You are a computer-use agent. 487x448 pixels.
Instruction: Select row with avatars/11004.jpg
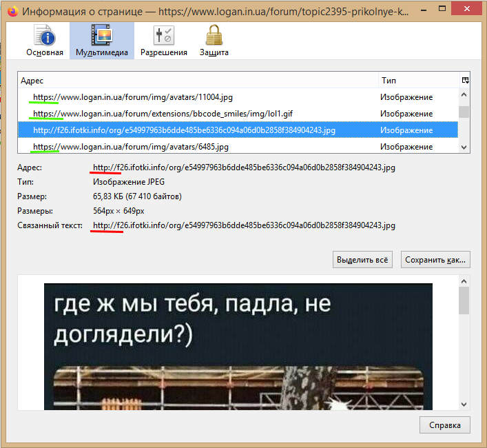238,97
